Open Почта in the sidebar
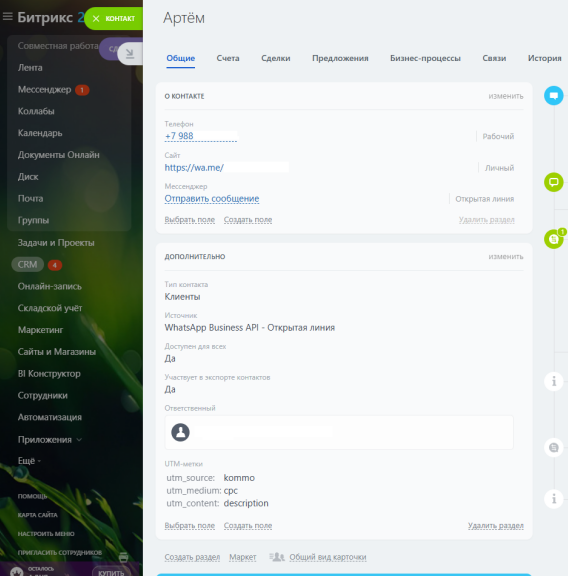This screenshot has width=568, height=577. [x=30, y=198]
